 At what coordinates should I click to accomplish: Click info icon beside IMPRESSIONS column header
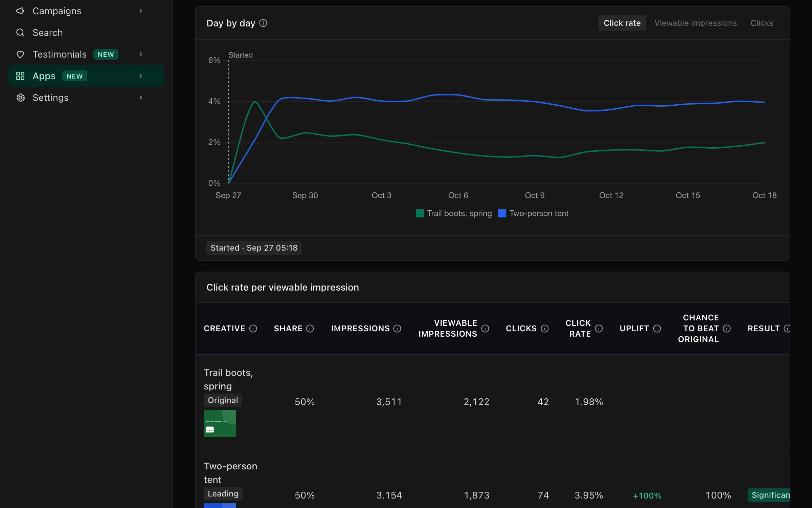tap(397, 329)
